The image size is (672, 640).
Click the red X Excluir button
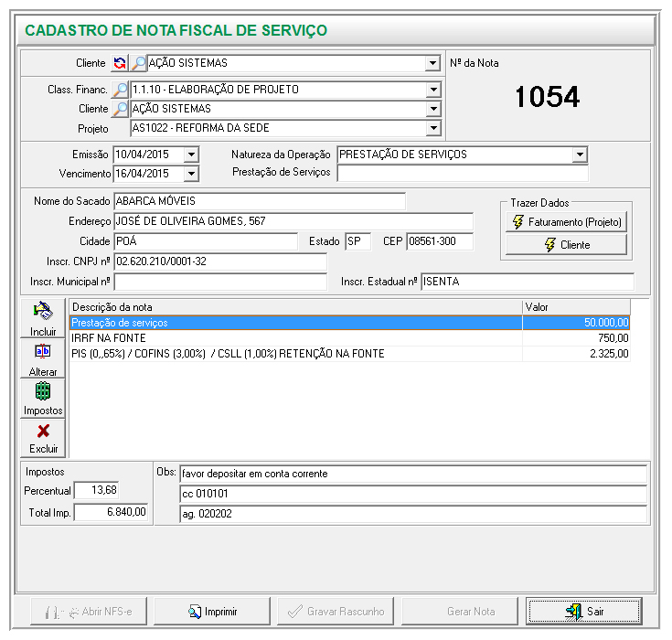click(x=43, y=438)
